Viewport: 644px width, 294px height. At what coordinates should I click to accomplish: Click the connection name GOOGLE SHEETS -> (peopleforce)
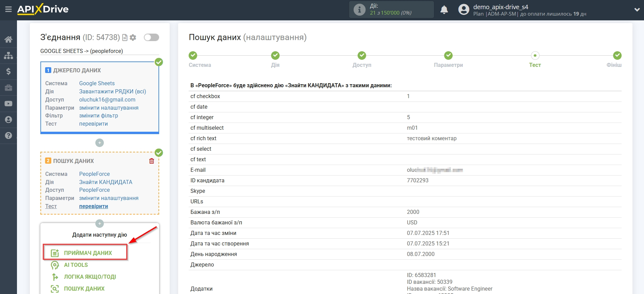click(82, 51)
